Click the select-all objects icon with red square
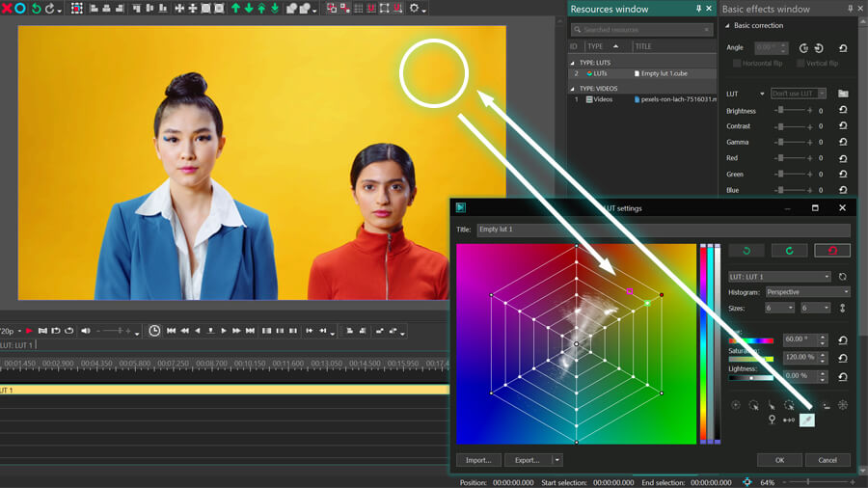 click(x=77, y=9)
